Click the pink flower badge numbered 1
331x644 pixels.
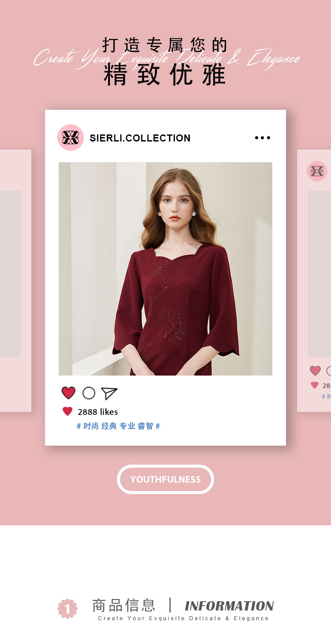pos(68,609)
